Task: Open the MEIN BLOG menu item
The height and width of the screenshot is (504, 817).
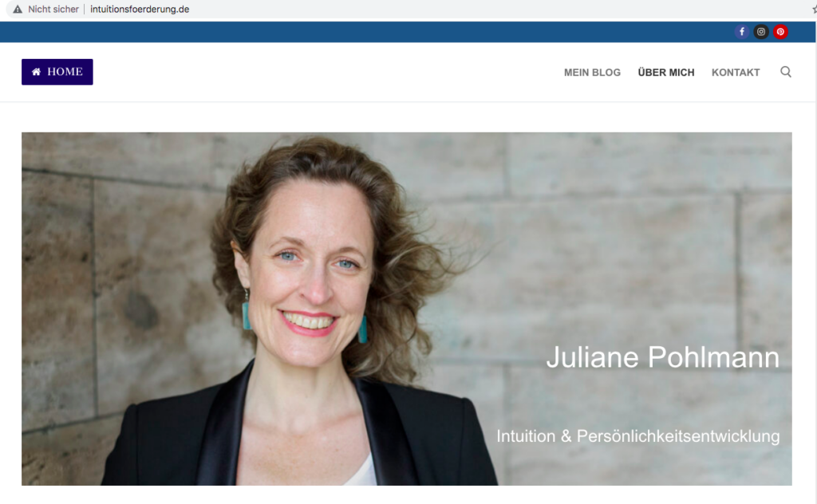Action: [593, 73]
